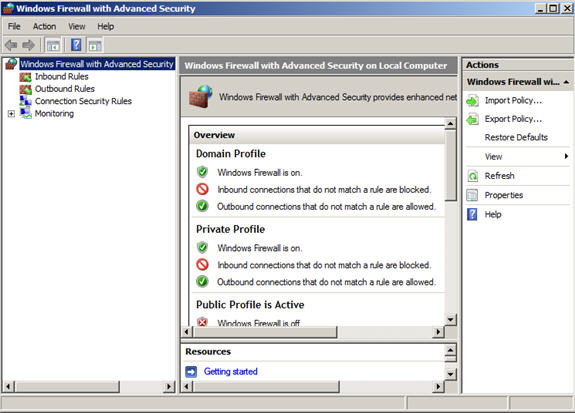Open the Getting started link

click(231, 372)
